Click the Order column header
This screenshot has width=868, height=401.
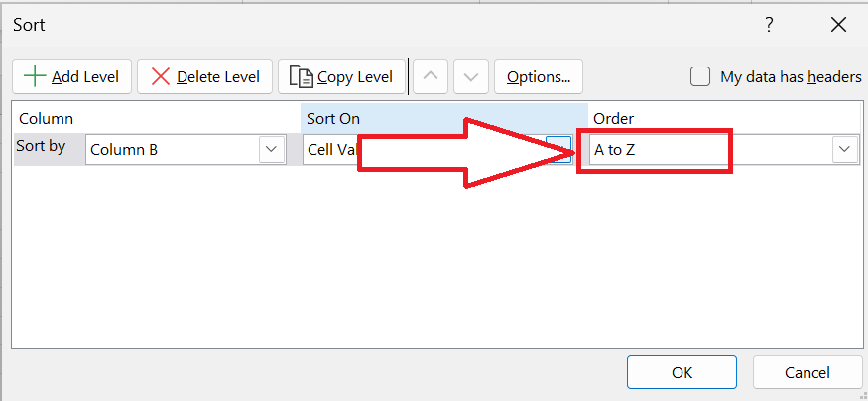tap(614, 118)
